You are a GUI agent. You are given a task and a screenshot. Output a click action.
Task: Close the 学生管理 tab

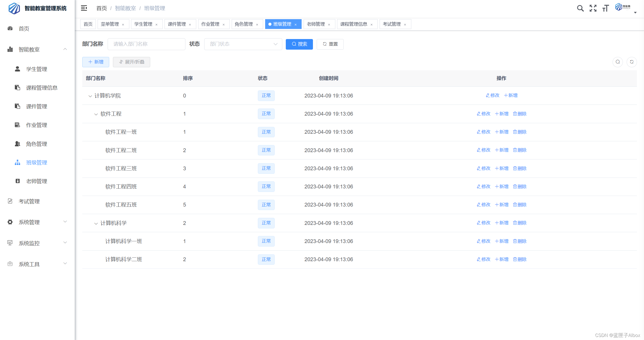tap(156, 24)
